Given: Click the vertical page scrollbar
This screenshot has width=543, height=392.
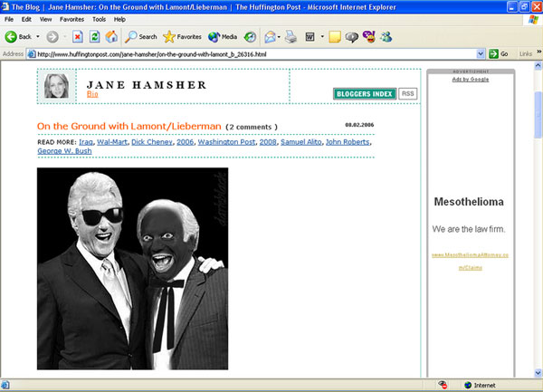Looking at the screenshot, I should pos(537,226).
